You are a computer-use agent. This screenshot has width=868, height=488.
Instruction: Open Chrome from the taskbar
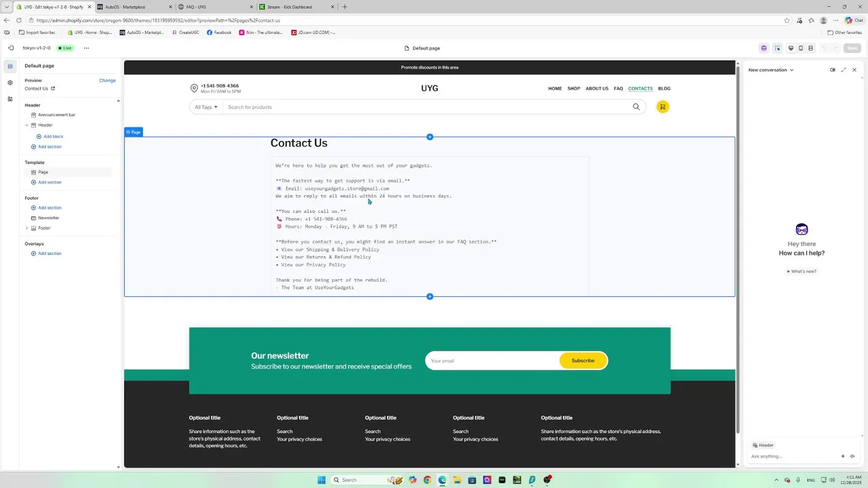(427, 480)
